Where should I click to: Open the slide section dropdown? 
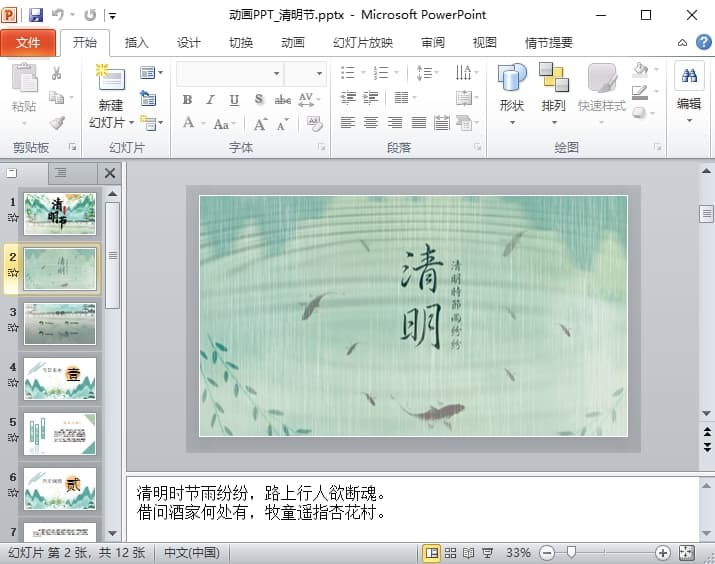click(x=151, y=123)
